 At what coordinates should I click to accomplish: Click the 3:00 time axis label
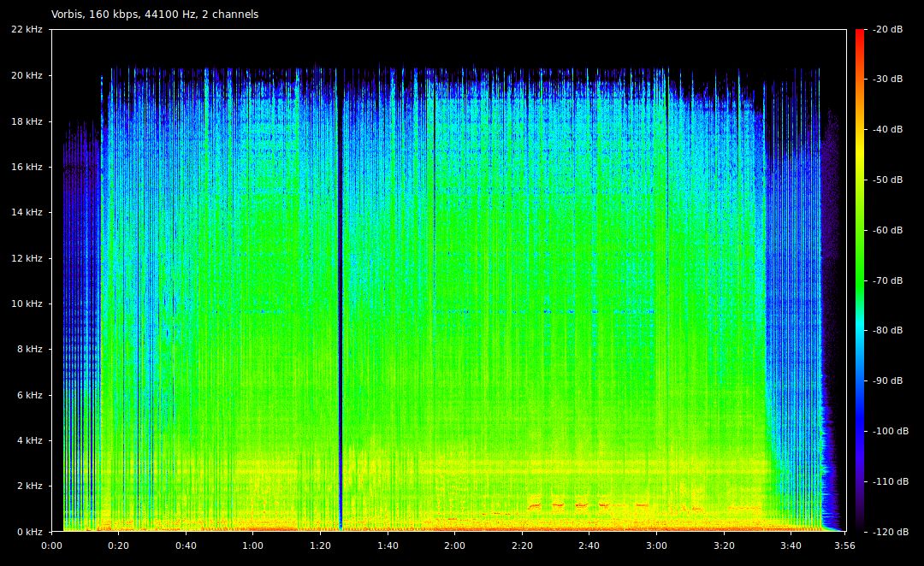coord(656,545)
